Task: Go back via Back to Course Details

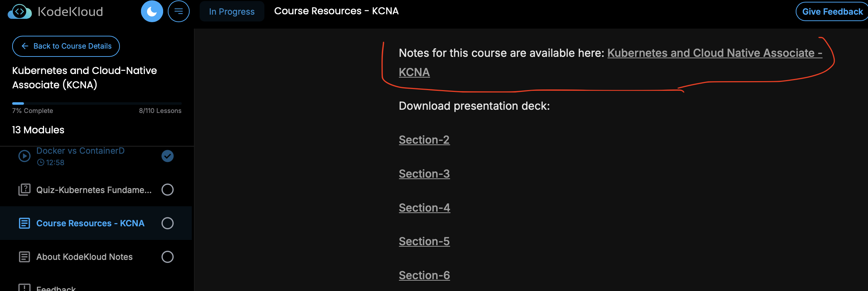Action: pyautogui.click(x=66, y=46)
